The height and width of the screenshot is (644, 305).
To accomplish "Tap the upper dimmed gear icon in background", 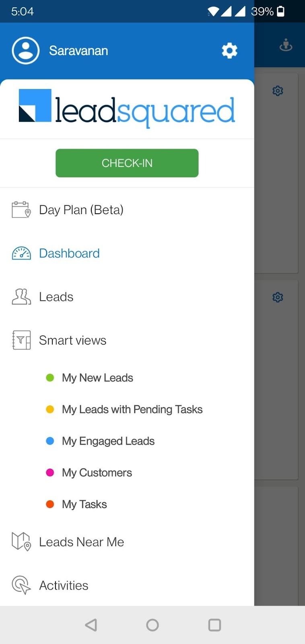I will (278, 91).
